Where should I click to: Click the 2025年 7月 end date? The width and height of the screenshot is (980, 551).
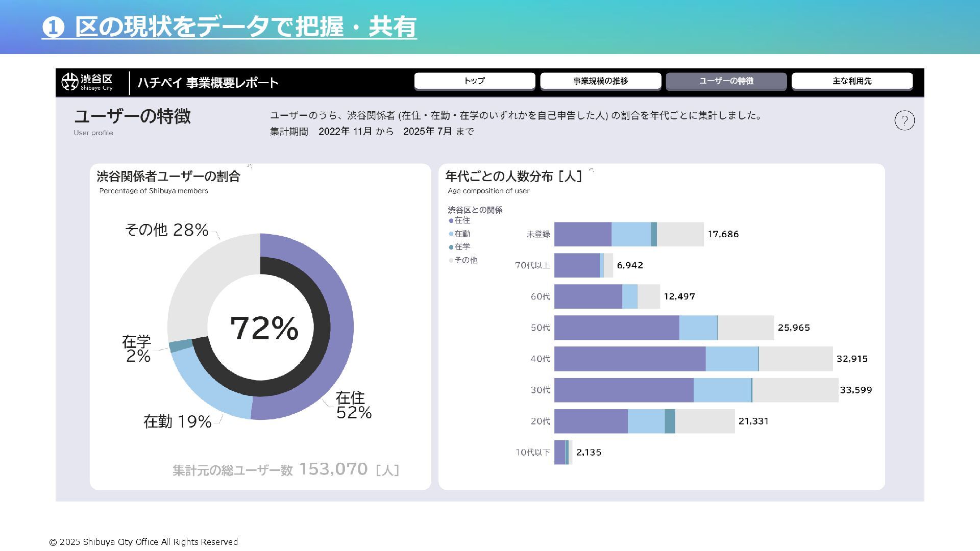pos(428,132)
